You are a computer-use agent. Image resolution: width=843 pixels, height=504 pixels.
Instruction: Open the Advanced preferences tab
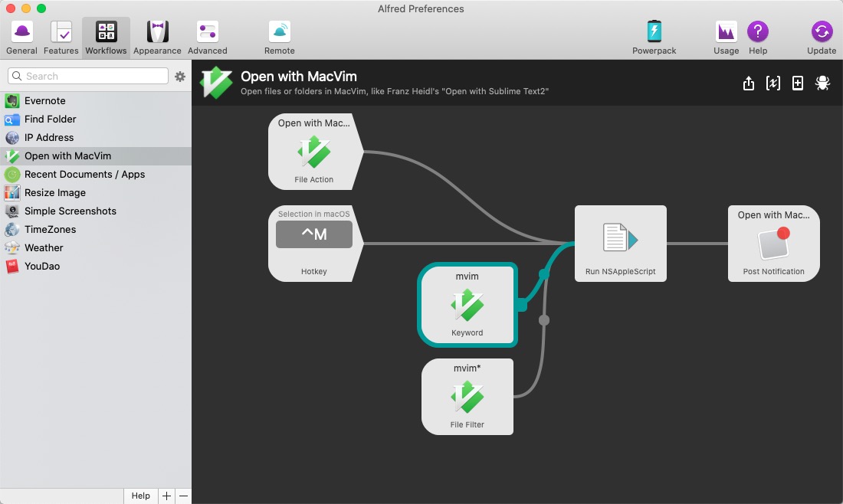coord(208,38)
